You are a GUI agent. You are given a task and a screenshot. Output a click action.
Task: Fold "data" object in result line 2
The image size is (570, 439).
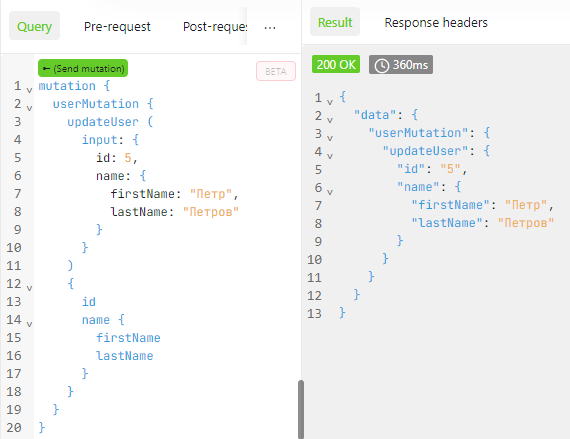pos(330,120)
